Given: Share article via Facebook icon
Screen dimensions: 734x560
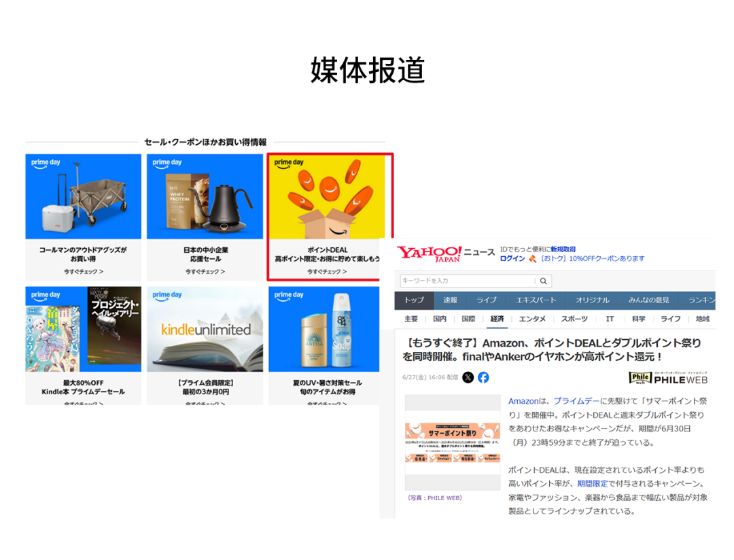Looking at the screenshot, I should 484,377.
